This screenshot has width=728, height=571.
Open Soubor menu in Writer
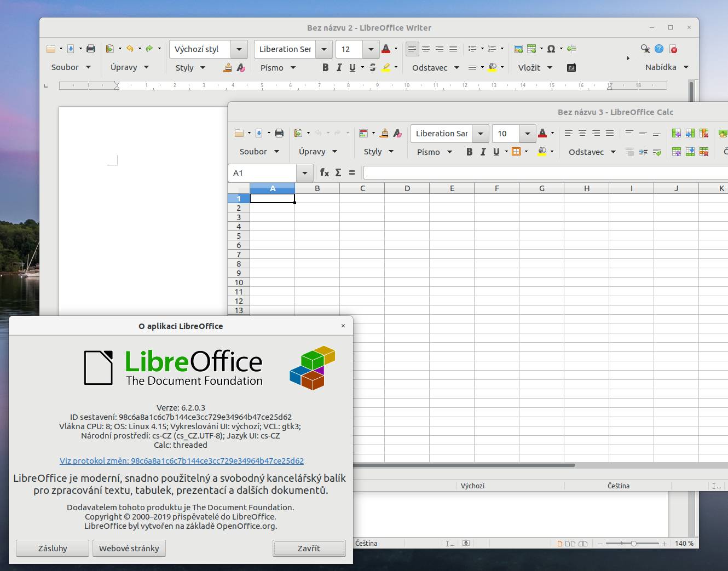[71, 67]
